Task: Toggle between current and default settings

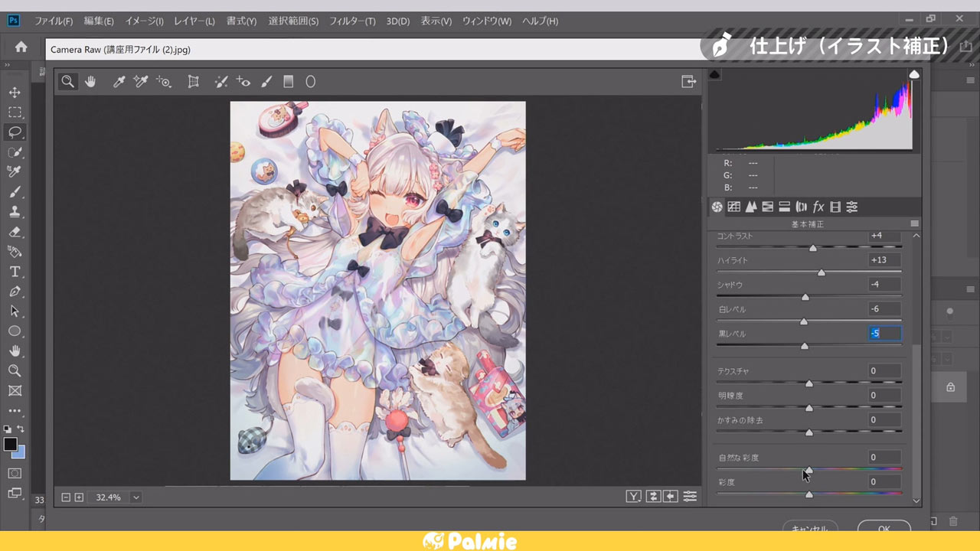Action: (690, 497)
